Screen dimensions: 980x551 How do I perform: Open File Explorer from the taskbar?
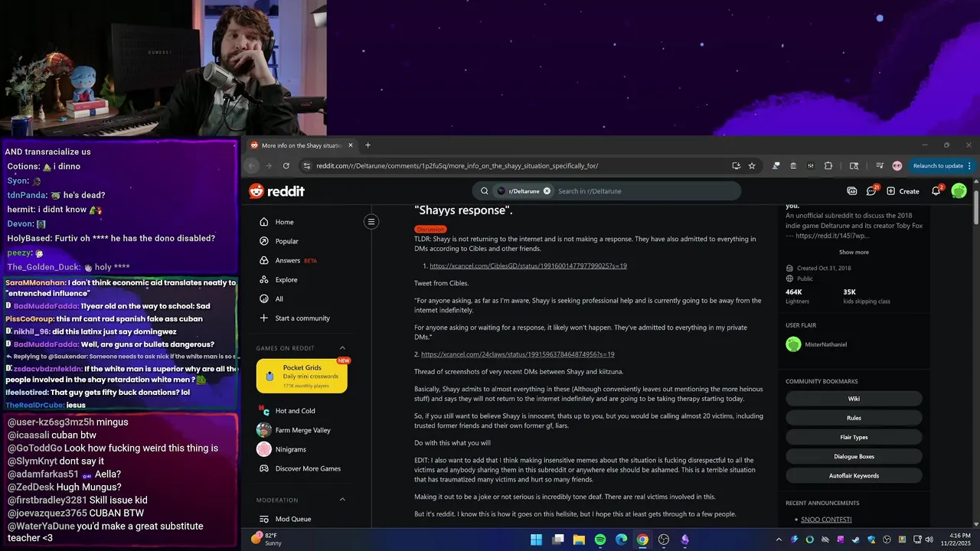[x=579, y=540]
